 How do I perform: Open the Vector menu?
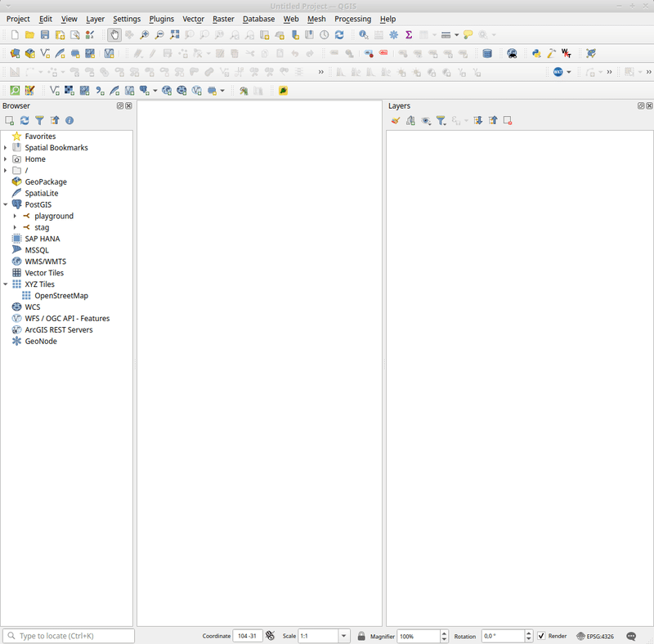point(193,19)
